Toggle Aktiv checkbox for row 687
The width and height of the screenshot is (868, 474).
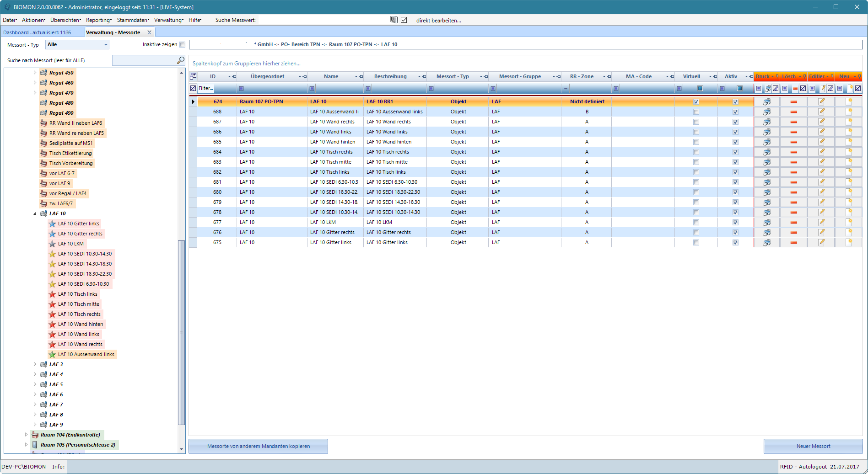(735, 122)
